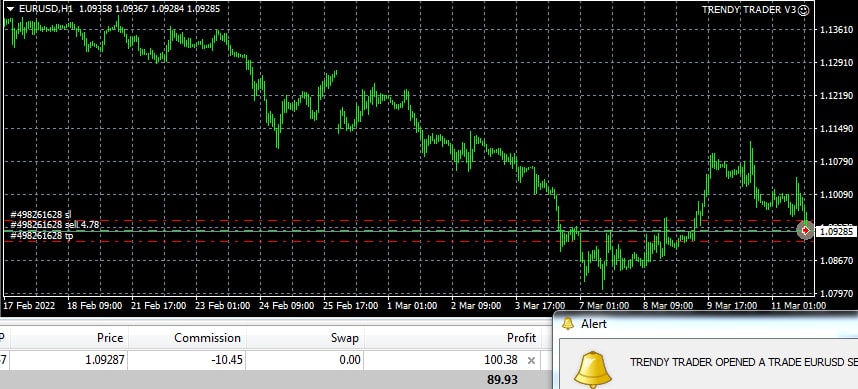This screenshot has height=389, width=858.
Task: Click the small alert bell icon in title
Action: (568, 324)
